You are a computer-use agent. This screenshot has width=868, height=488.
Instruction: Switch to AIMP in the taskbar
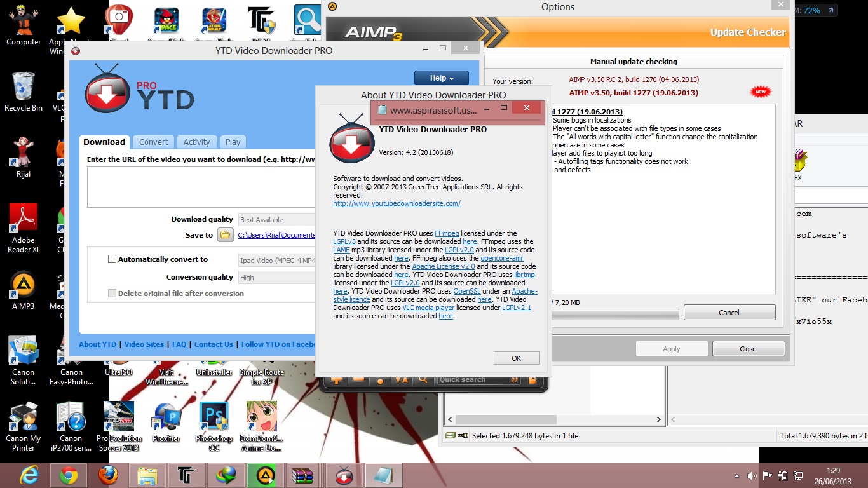266,475
